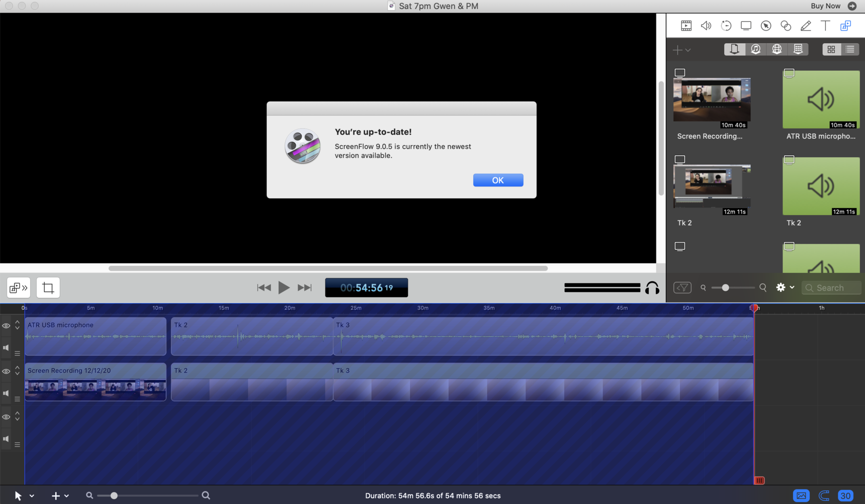The width and height of the screenshot is (865, 504).
Task: Jump back with the rewind button
Action: click(x=264, y=287)
